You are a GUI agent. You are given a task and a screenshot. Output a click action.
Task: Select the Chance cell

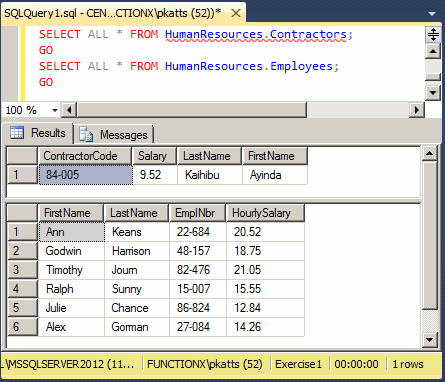137,308
